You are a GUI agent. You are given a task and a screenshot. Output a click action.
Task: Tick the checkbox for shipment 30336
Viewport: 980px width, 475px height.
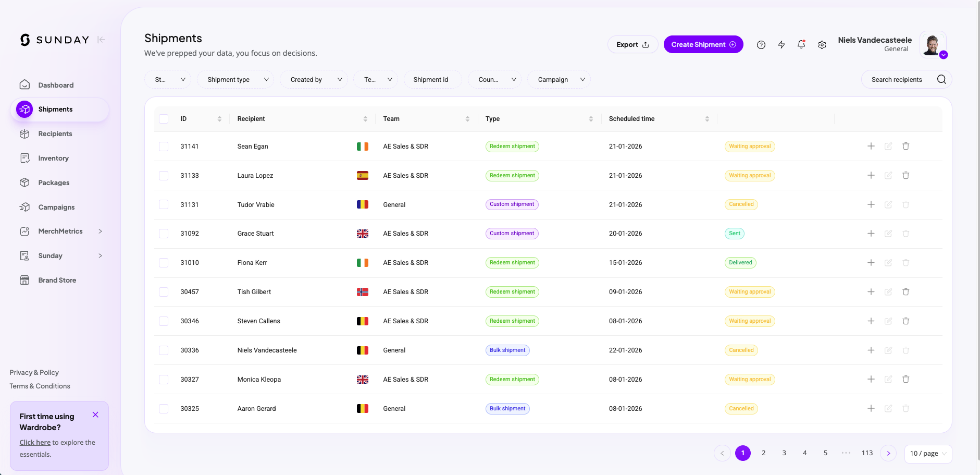[164, 350]
